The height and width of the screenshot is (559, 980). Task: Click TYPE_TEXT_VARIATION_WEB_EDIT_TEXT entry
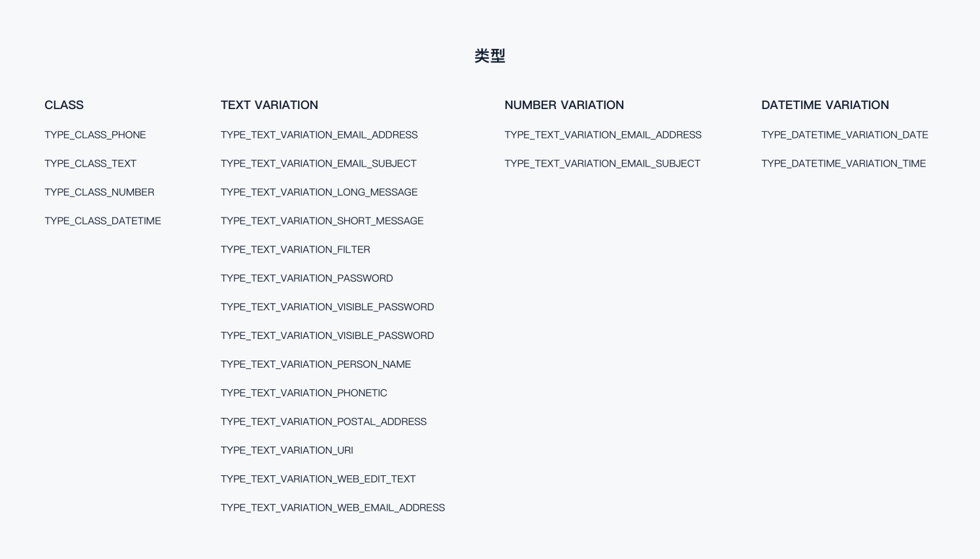[x=318, y=480]
